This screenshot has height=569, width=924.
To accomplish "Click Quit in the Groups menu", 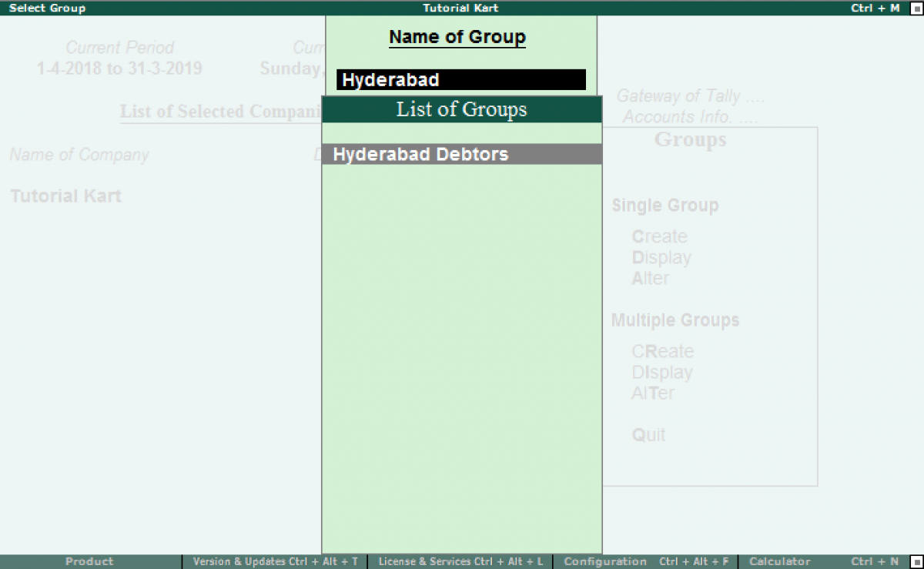I will click(x=648, y=435).
